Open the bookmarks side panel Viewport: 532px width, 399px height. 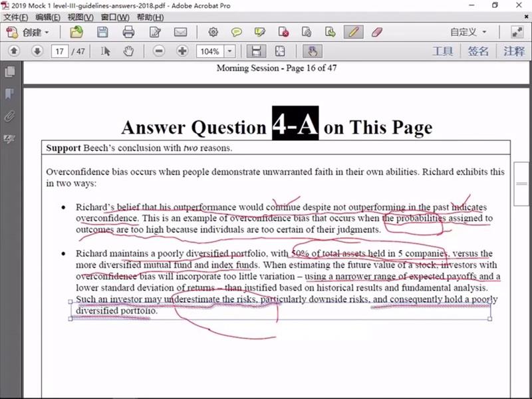pyautogui.click(x=10, y=94)
